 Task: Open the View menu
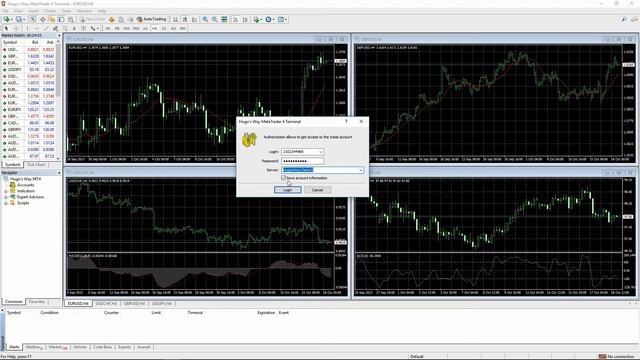[19, 11]
